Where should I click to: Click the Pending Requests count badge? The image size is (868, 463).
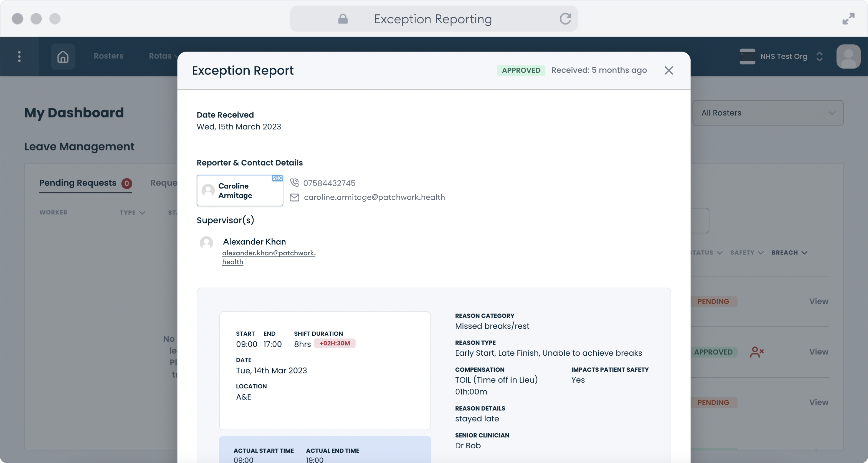click(x=127, y=183)
